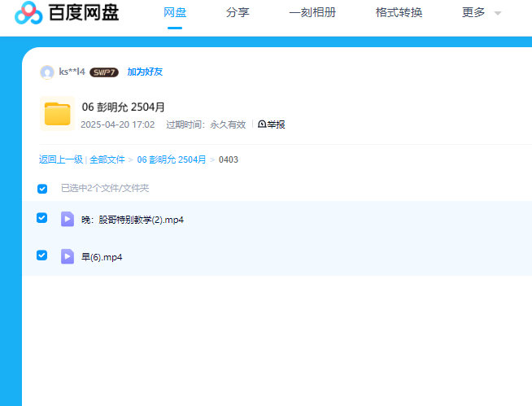The width and height of the screenshot is (532, 406).
Task: Click the SVIP7 membership badge
Action: point(104,72)
